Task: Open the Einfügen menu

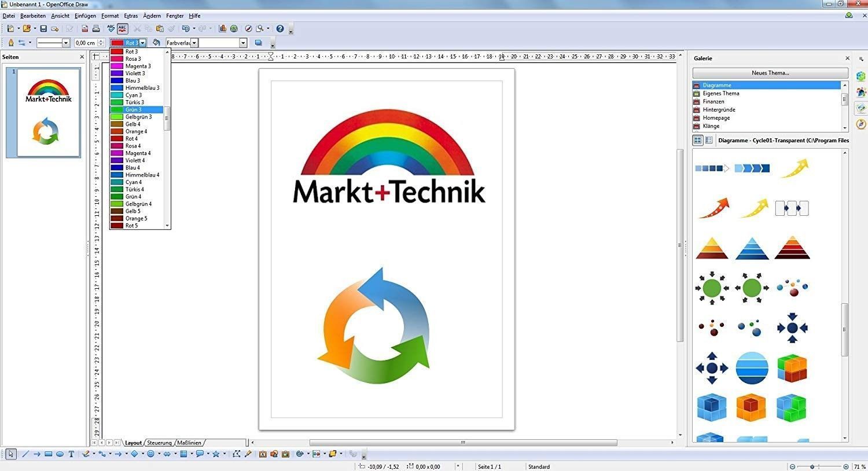Action: [85, 16]
